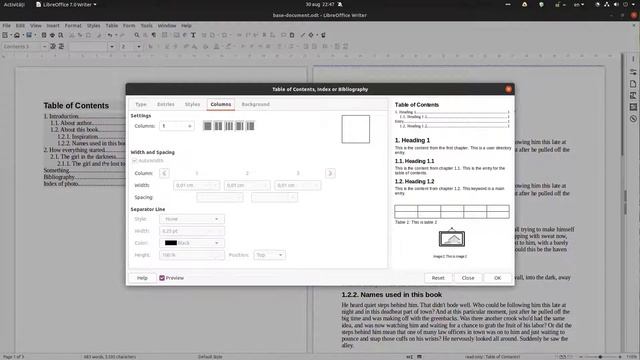Switch to the Background tab

pyautogui.click(x=256, y=104)
